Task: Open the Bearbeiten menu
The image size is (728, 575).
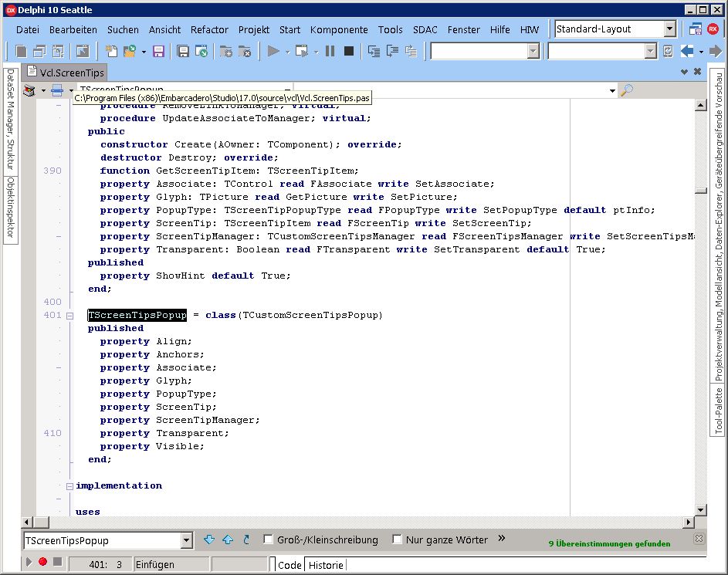Action: coord(73,29)
